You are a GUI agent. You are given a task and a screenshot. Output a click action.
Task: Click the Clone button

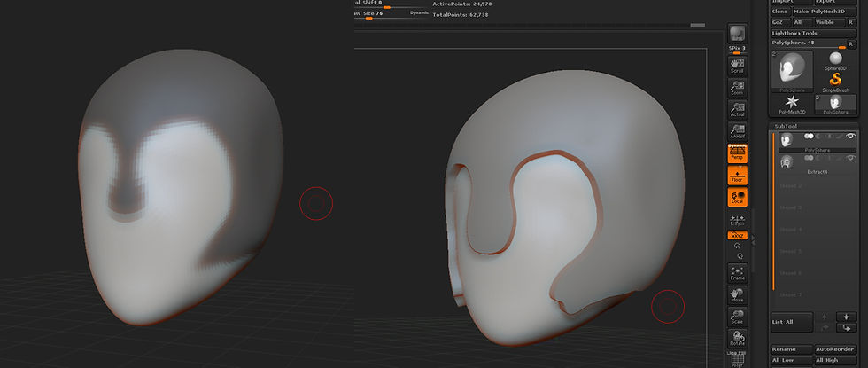pyautogui.click(x=779, y=11)
